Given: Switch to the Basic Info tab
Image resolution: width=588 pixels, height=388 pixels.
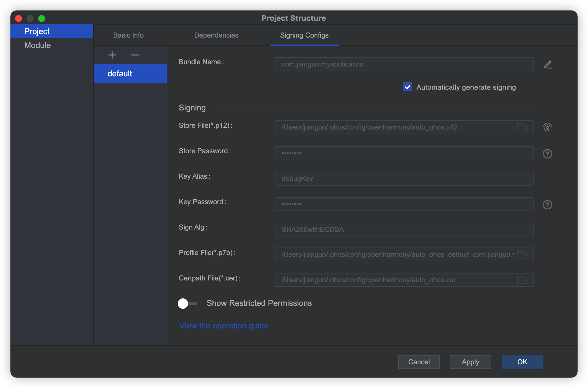Looking at the screenshot, I should coord(128,35).
